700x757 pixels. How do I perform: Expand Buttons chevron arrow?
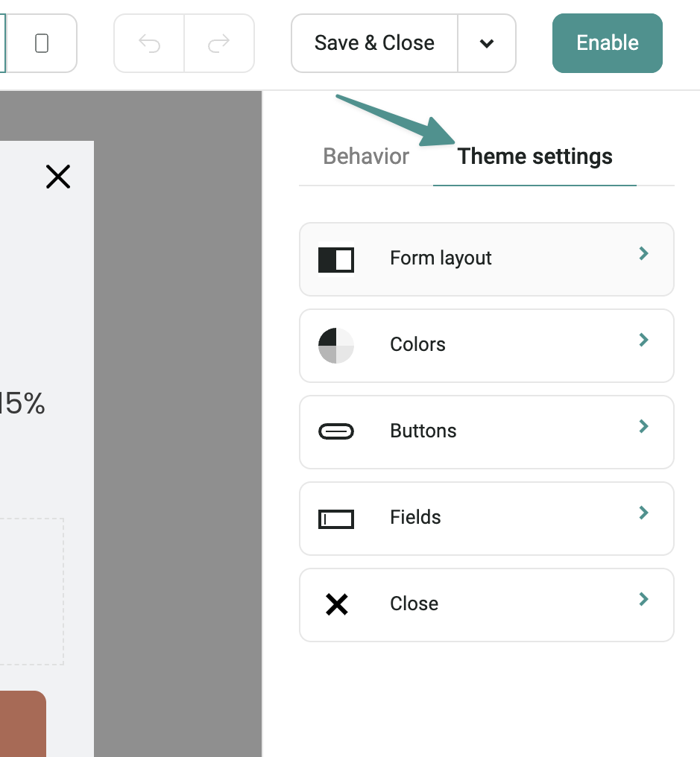pyautogui.click(x=643, y=426)
